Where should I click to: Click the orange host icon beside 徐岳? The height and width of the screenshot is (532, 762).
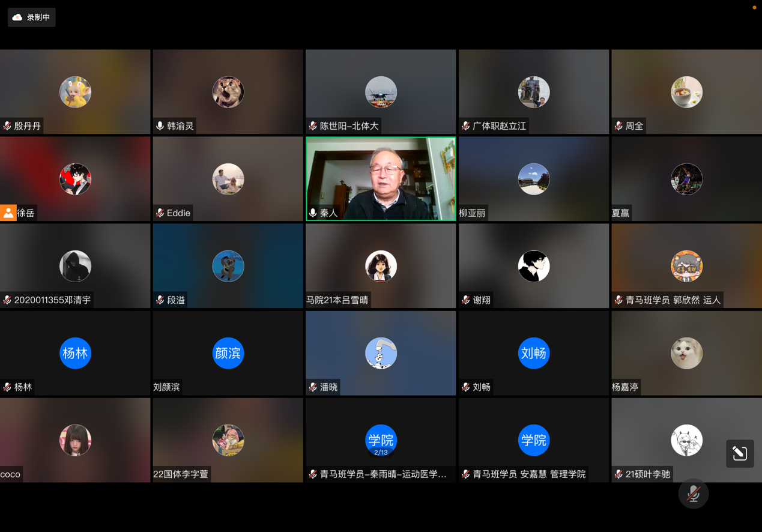click(7, 213)
